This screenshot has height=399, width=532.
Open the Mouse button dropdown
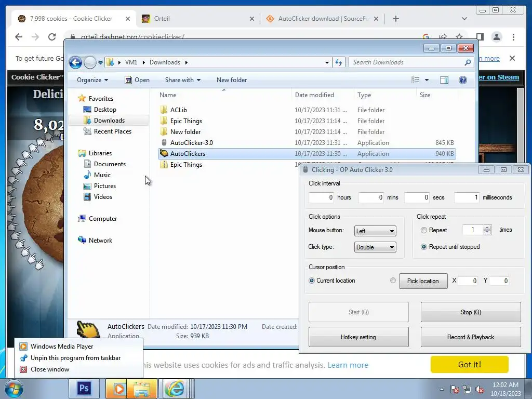click(375, 231)
